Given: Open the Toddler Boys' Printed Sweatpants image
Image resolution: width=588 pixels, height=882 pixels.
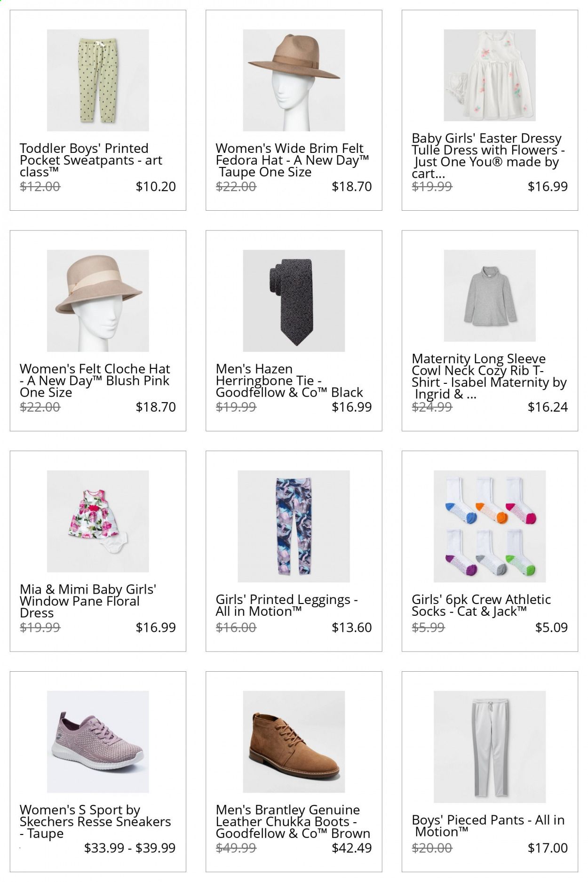Looking at the screenshot, I should pyautogui.click(x=98, y=80).
